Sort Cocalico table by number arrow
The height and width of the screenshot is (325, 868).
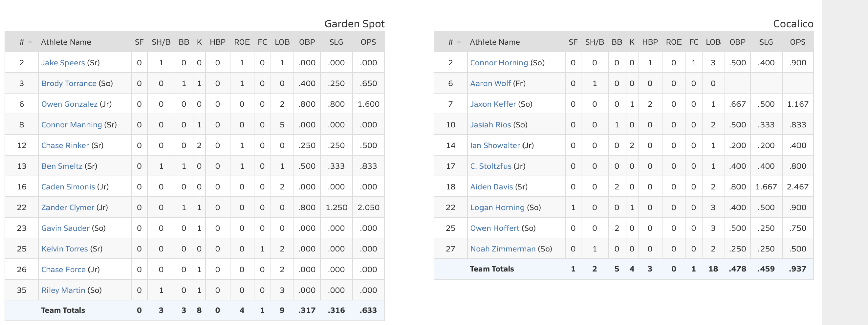[x=459, y=42]
